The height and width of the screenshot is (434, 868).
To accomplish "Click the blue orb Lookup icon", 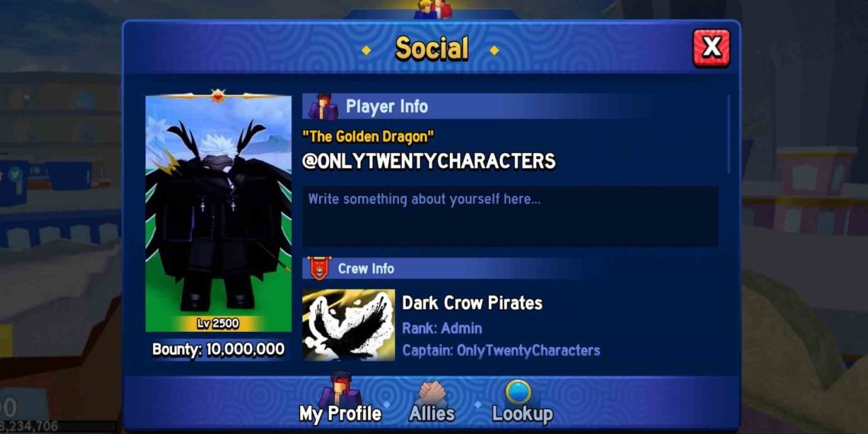I will 519,391.
